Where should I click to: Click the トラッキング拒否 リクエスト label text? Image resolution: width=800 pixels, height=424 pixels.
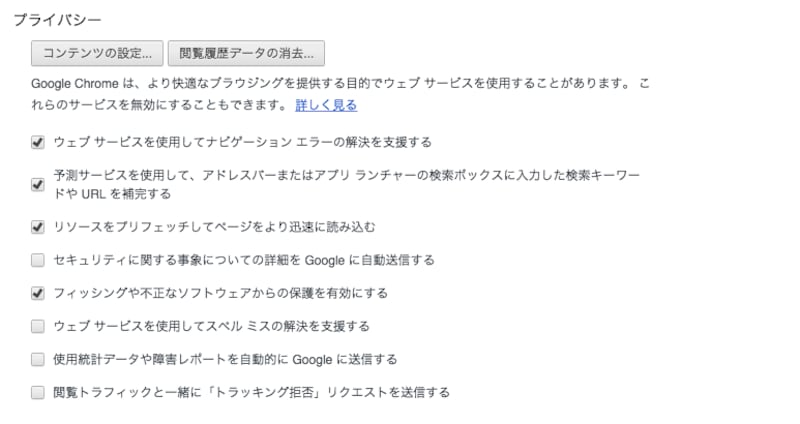coord(251,392)
